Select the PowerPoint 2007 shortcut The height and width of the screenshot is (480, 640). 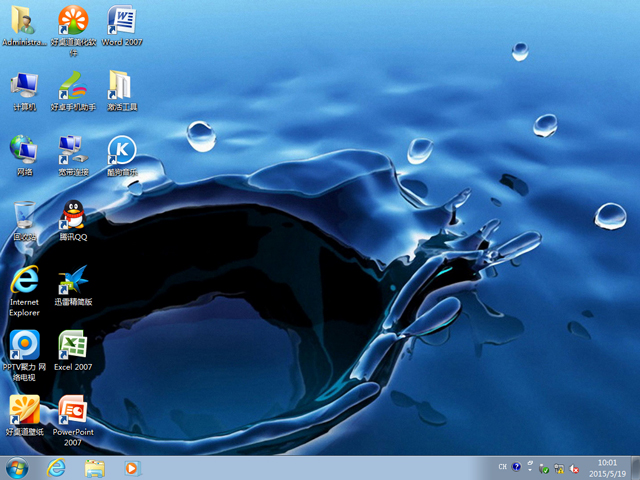tap(73, 420)
